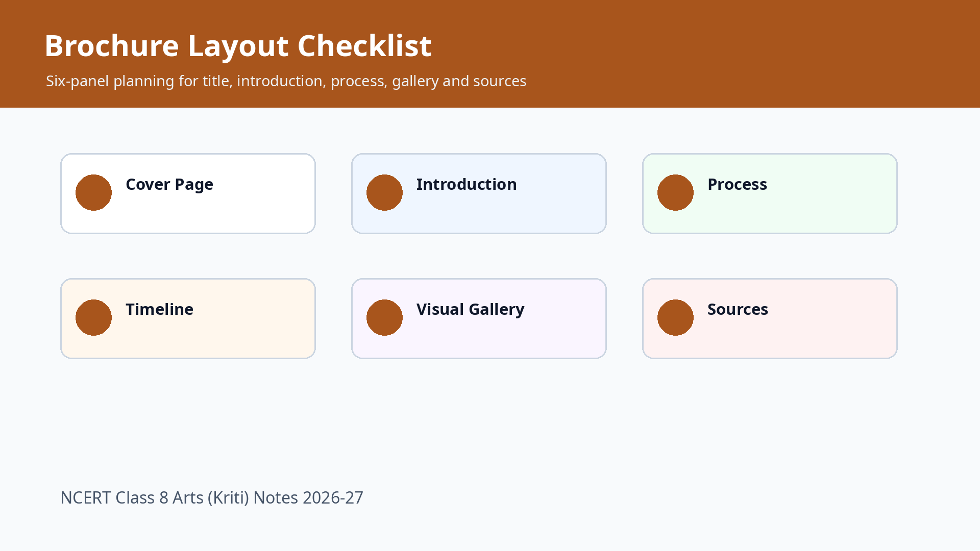Click the circle icon in the Sources card
The image size is (980, 551).
tap(675, 317)
